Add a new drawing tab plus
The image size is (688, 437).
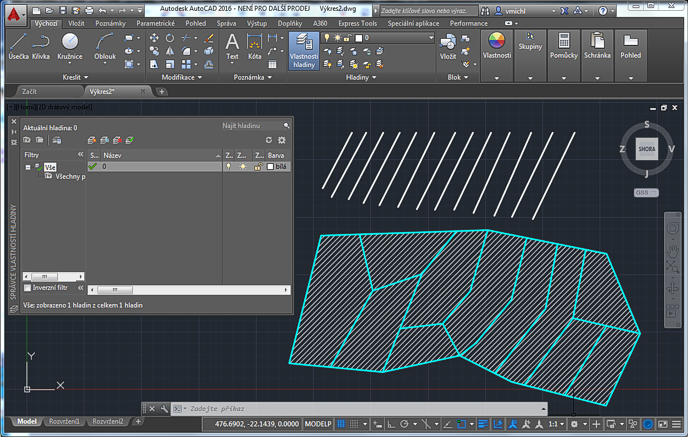point(161,91)
